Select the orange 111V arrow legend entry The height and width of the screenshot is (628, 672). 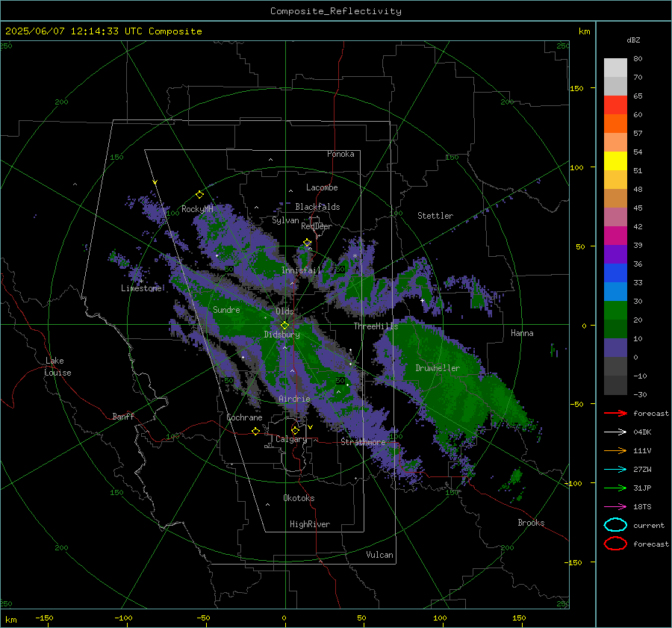(615, 450)
